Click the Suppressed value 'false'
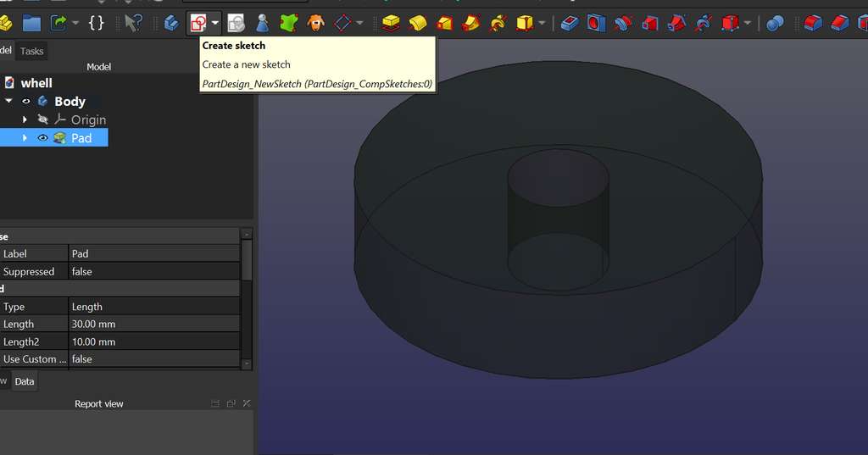Screen dimensions: 868x455 (x=154, y=271)
